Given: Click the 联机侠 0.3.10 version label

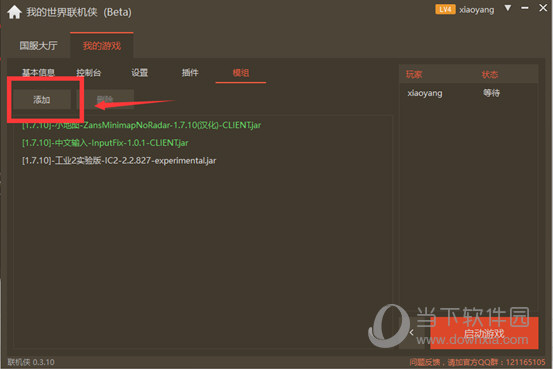Looking at the screenshot, I should point(31,362).
